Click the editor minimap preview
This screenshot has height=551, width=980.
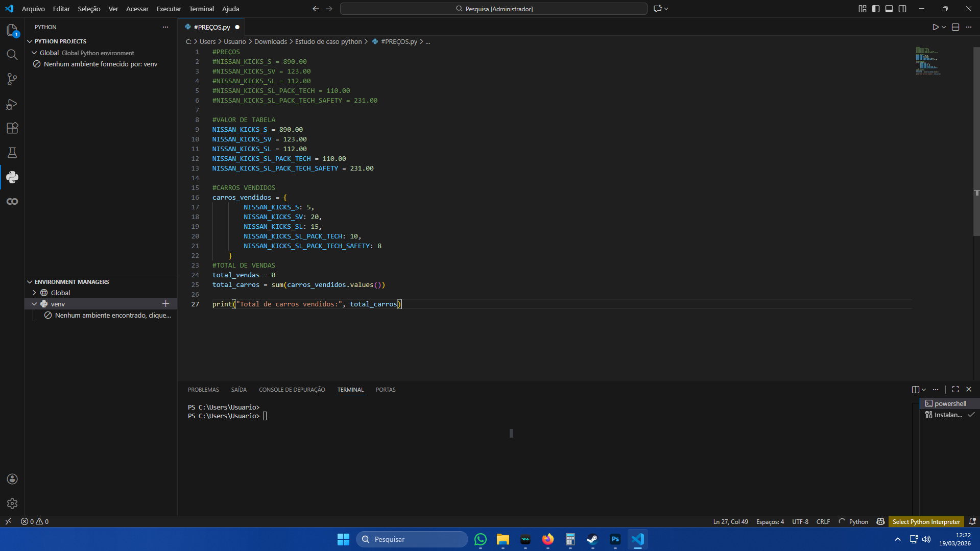click(x=927, y=61)
